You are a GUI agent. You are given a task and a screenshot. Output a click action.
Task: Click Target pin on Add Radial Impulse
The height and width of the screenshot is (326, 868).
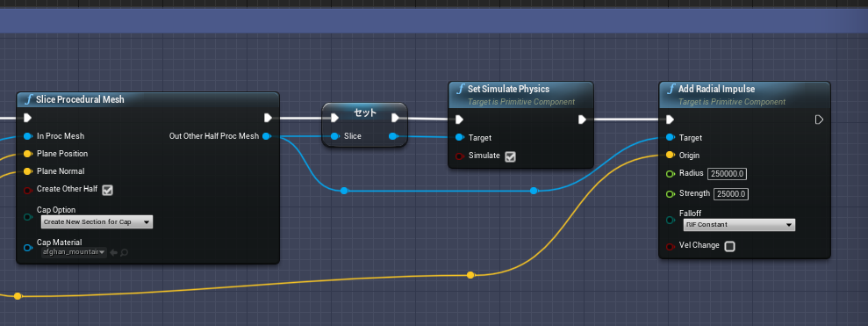pyautogui.click(x=670, y=137)
